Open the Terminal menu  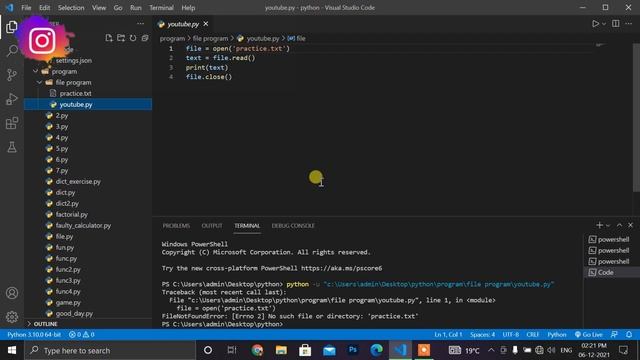[161, 8]
